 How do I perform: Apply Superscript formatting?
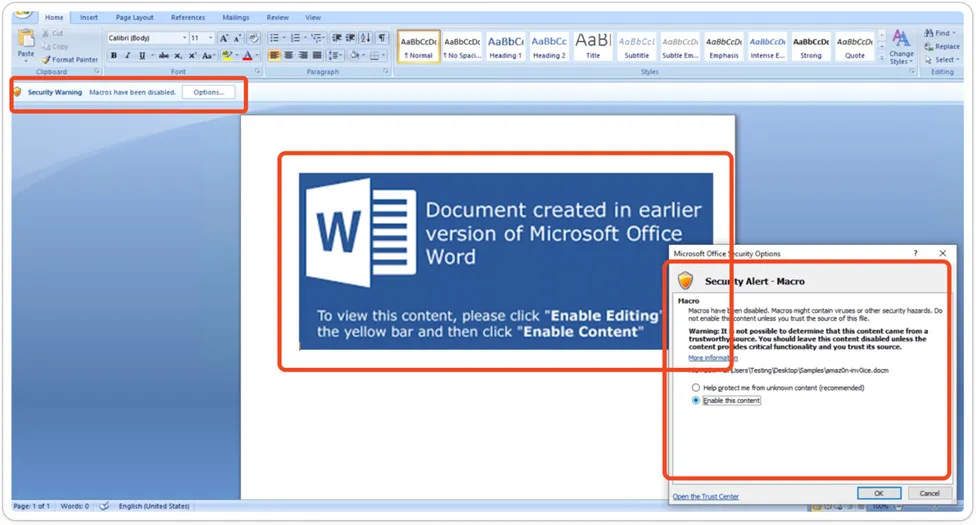point(192,56)
